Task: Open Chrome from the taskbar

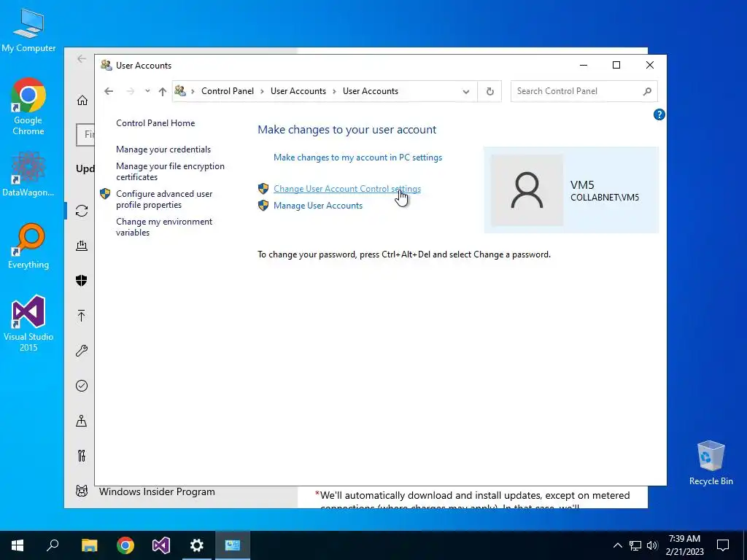Action: (x=125, y=545)
